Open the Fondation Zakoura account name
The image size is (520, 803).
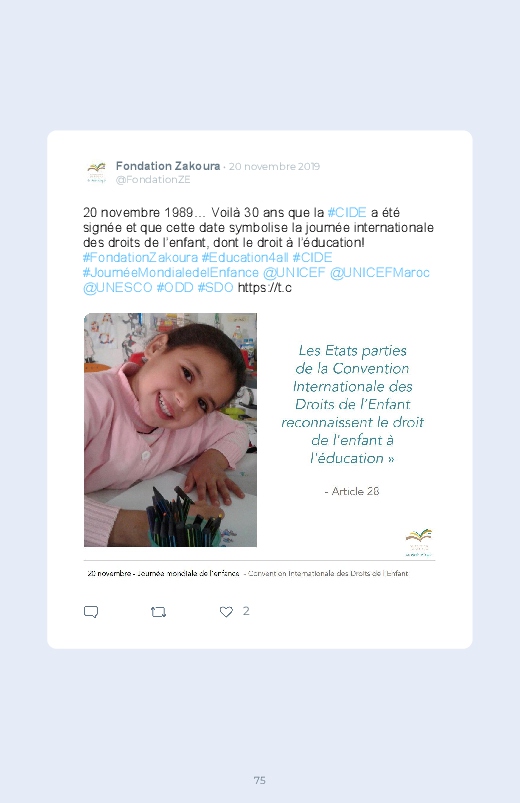point(168,166)
